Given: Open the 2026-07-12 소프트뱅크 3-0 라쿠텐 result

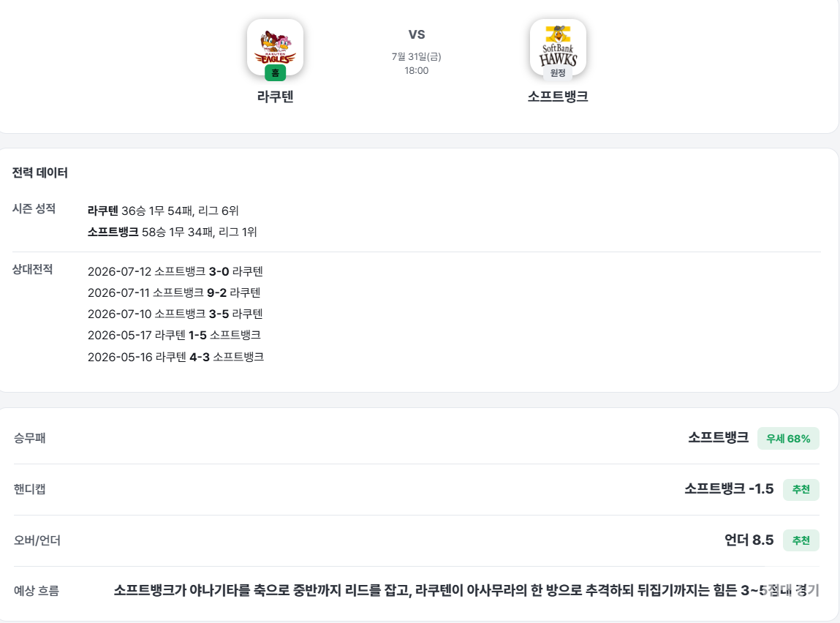Looking at the screenshot, I should pos(175,271).
